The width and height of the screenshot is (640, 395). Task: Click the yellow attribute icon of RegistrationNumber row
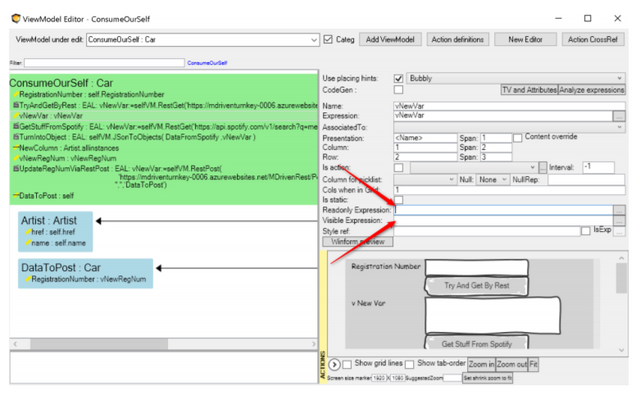16,95
